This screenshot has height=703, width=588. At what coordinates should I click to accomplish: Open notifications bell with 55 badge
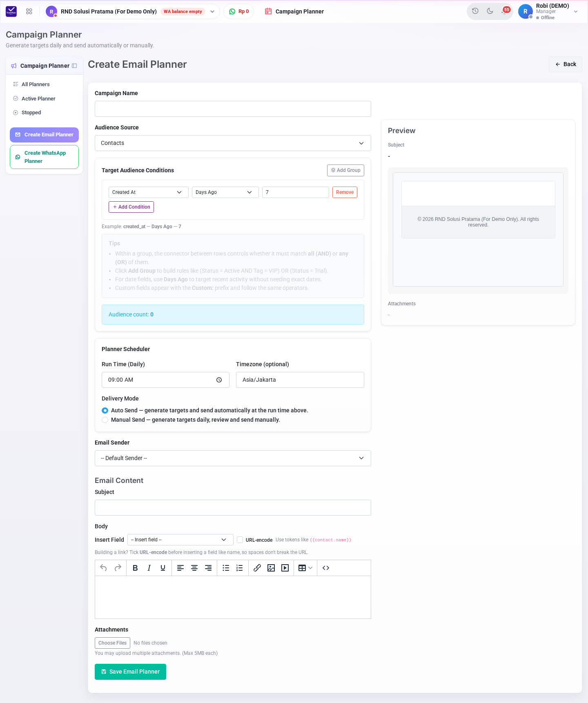(x=505, y=11)
